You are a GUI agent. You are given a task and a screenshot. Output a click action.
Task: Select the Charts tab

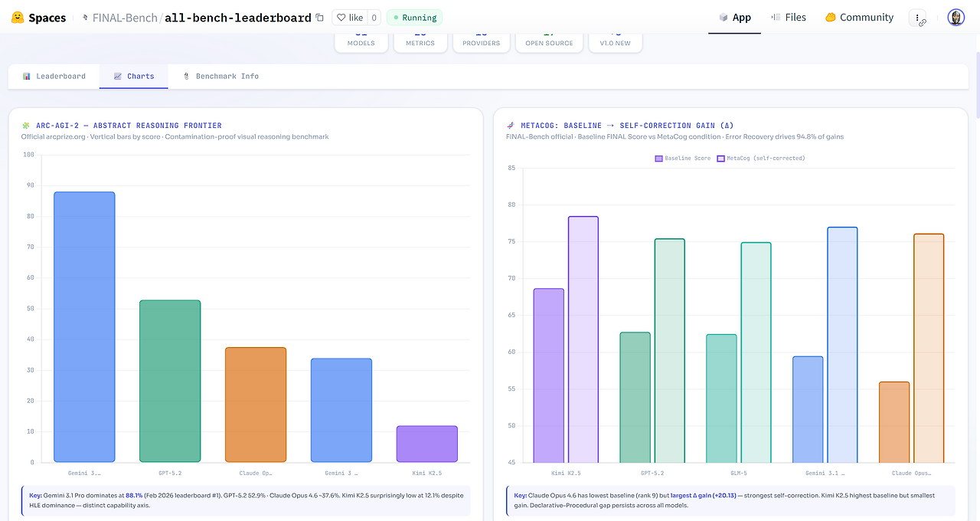click(x=134, y=77)
